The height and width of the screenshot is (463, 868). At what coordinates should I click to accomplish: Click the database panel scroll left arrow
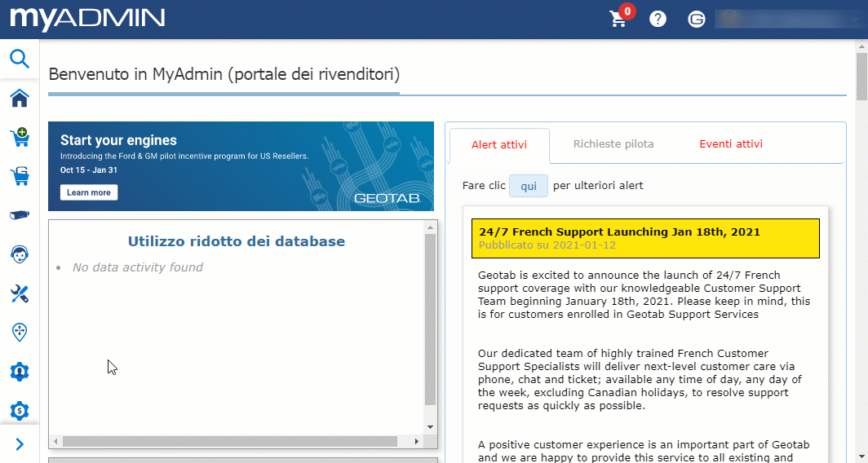point(55,442)
